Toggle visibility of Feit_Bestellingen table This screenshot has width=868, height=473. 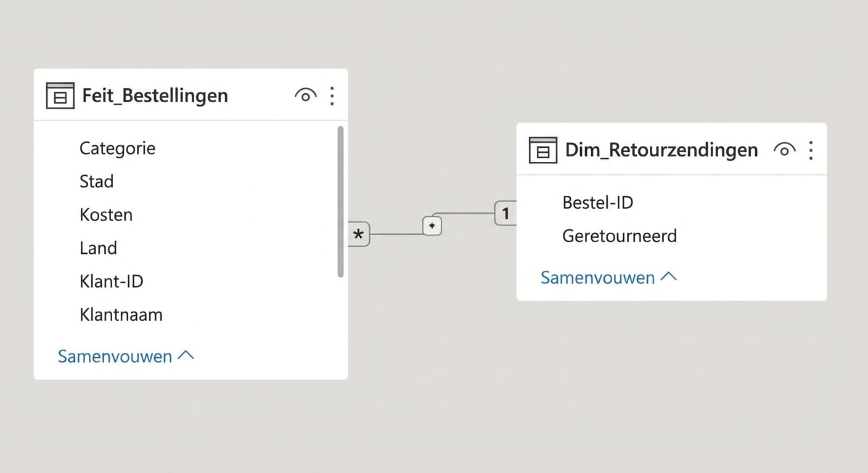(x=305, y=95)
